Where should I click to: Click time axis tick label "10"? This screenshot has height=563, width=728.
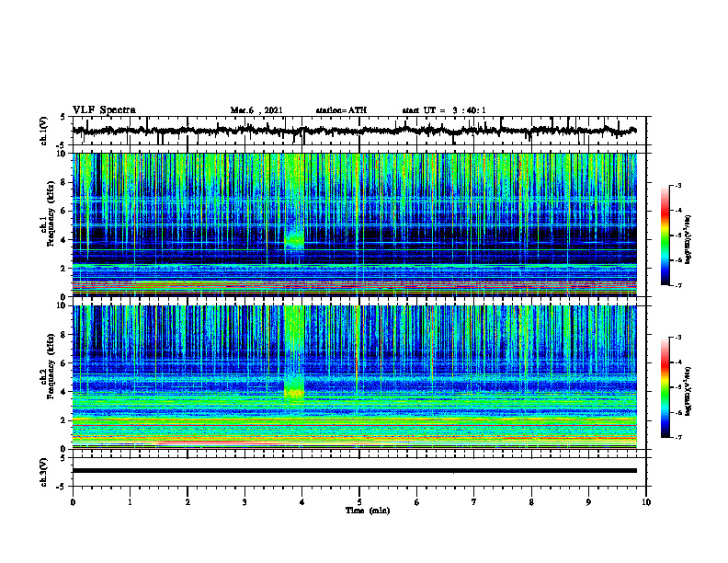pyautogui.click(x=646, y=502)
